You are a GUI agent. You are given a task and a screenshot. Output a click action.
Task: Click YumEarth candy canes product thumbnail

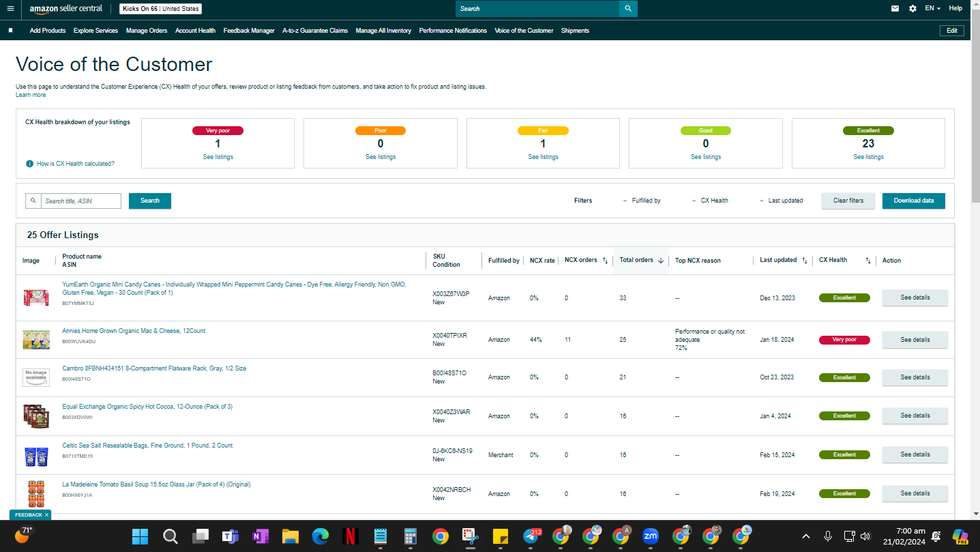[x=36, y=298]
